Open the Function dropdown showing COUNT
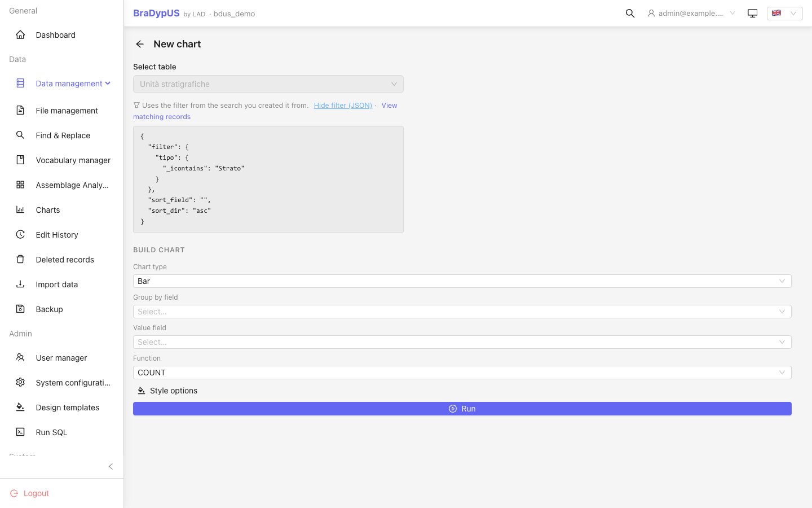Screen dimensions: 812x508 462,373
